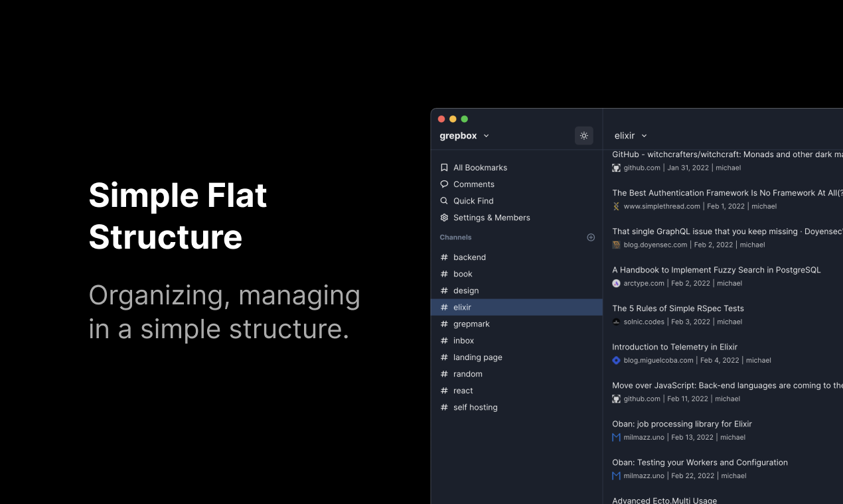Click the Quick Find magnifier icon

pyautogui.click(x=444, y=201)
